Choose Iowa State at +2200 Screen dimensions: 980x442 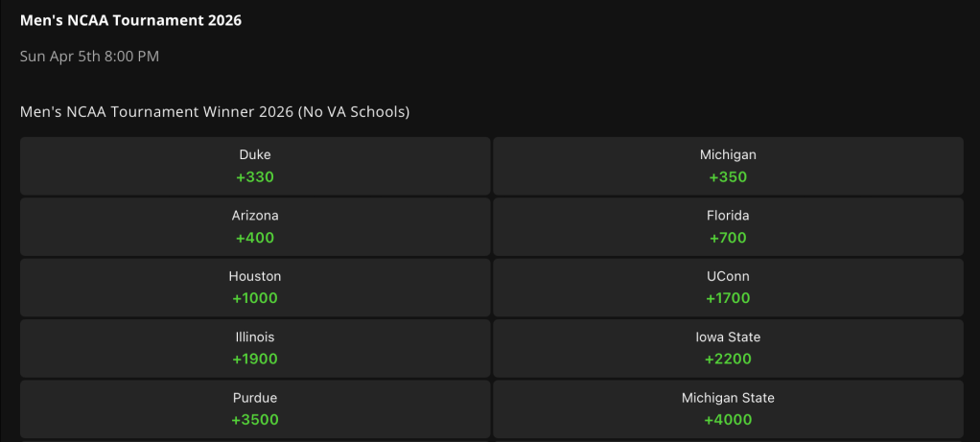click(x=728, y=348)
